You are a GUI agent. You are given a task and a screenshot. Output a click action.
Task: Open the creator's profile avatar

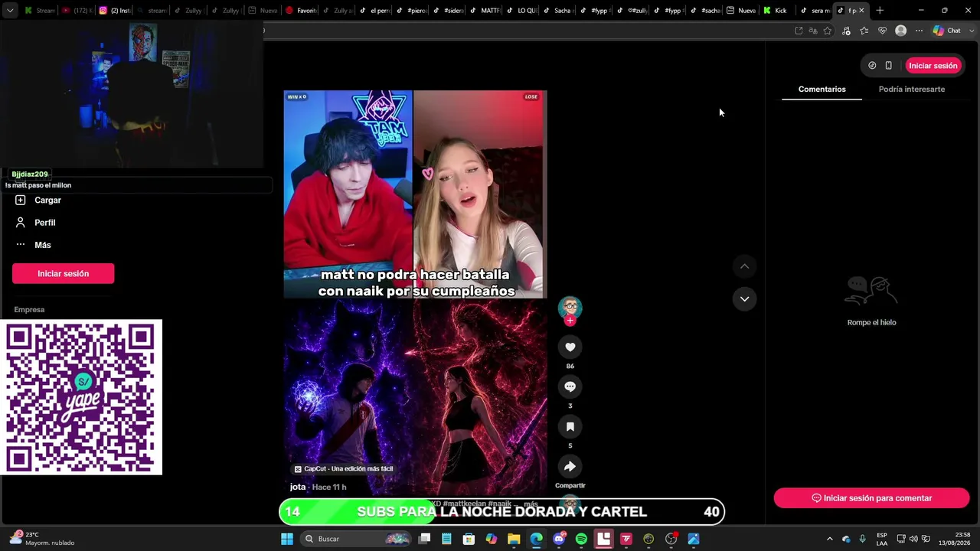(570, 307)
